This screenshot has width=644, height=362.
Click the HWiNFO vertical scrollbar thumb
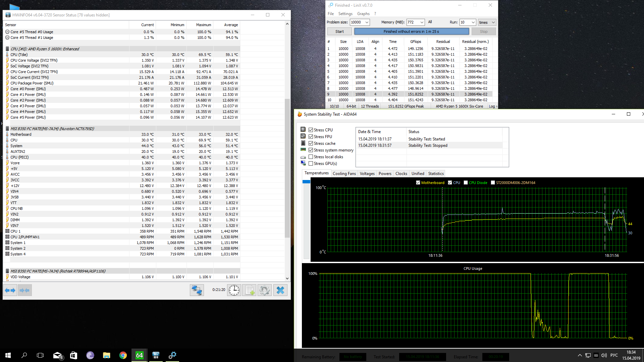point(287,168)
